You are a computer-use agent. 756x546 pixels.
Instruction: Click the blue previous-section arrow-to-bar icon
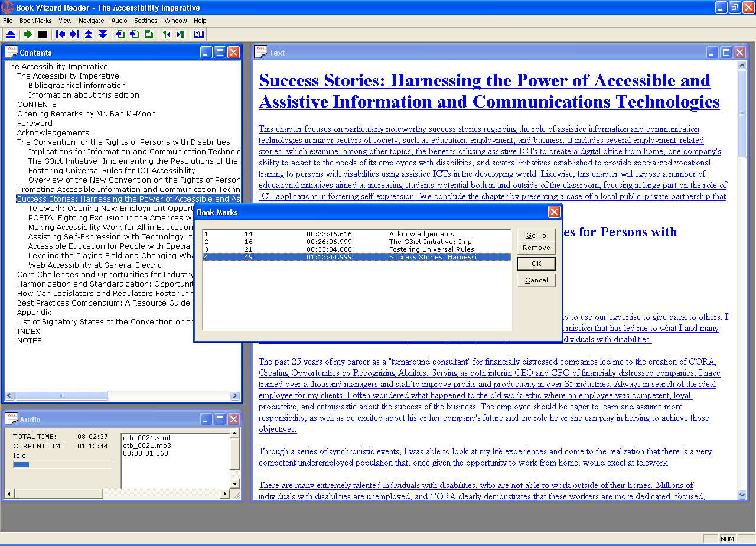pyautogui.click(x=60, y=35)
